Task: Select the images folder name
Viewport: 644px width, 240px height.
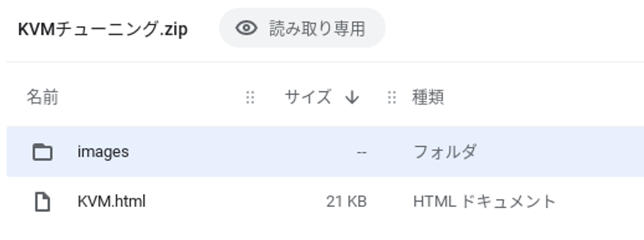Action: point(103,152)
